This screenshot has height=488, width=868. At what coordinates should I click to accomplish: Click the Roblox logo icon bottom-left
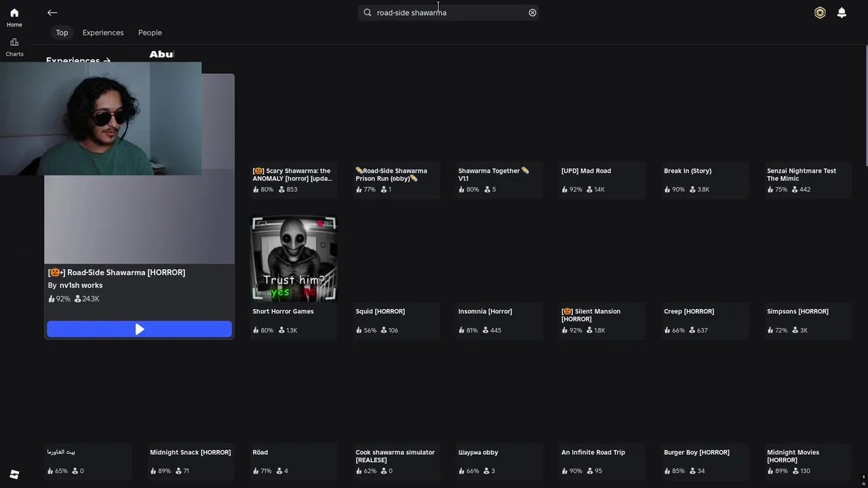(x=14, y=474)
